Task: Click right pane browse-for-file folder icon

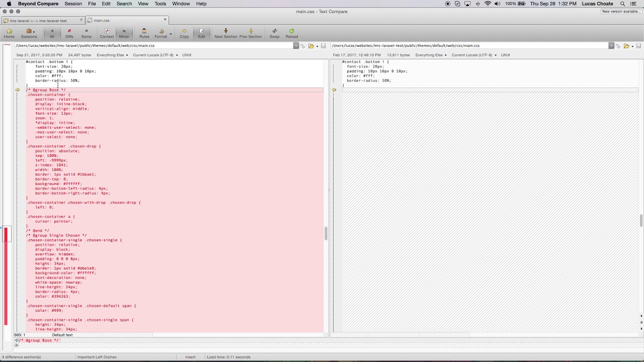Action: (626, 46)
